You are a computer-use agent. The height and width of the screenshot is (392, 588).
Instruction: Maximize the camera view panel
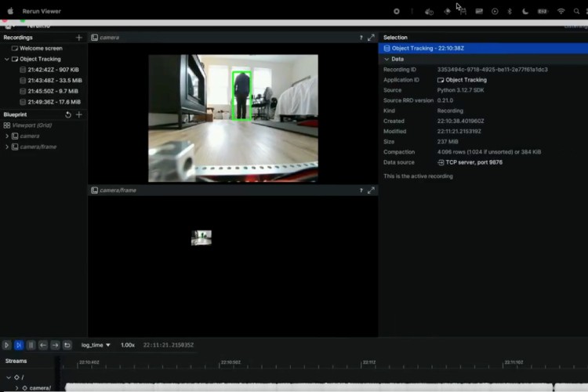[x=371, y=38]
